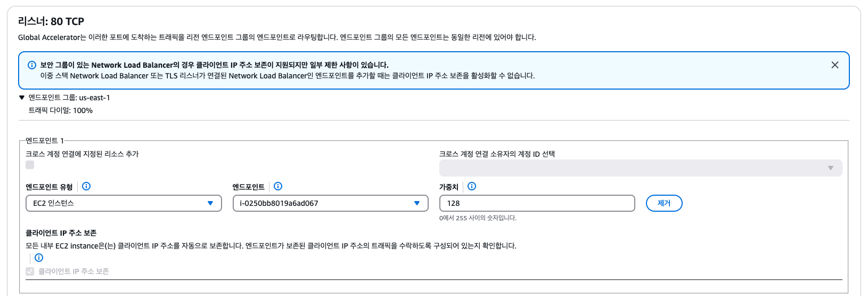Image resolution: width=868 pixels, height=296 pixels.
Task: Click the info icon in the blue banner
Action: click(x=32, y=65)
